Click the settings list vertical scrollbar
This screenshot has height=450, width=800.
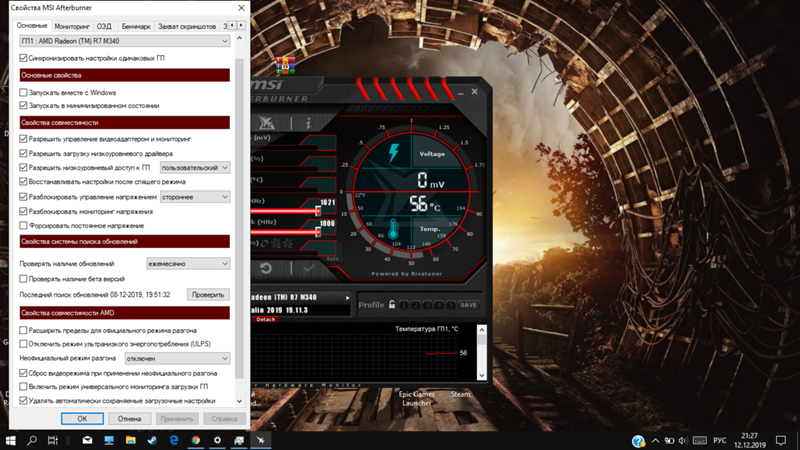tap(239, 219)
